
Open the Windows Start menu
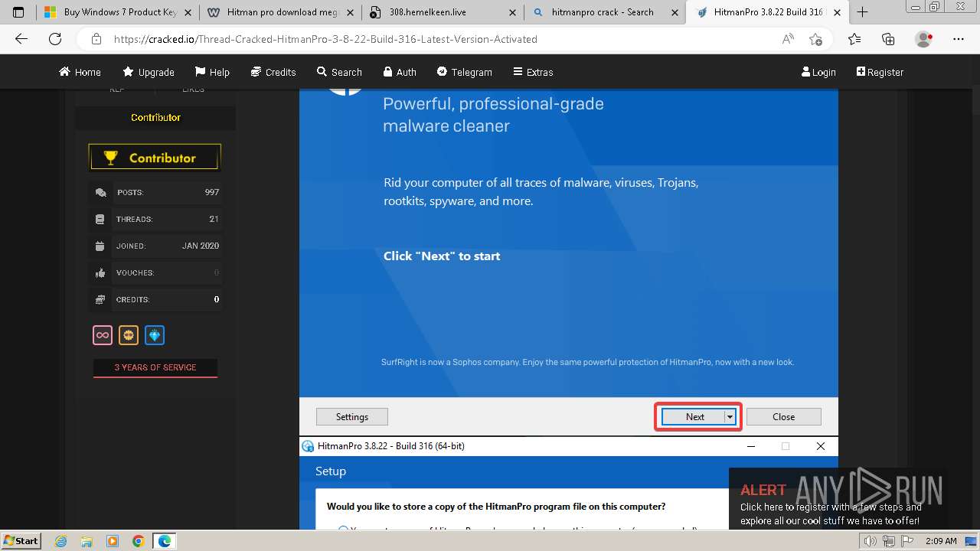(21, 541)
